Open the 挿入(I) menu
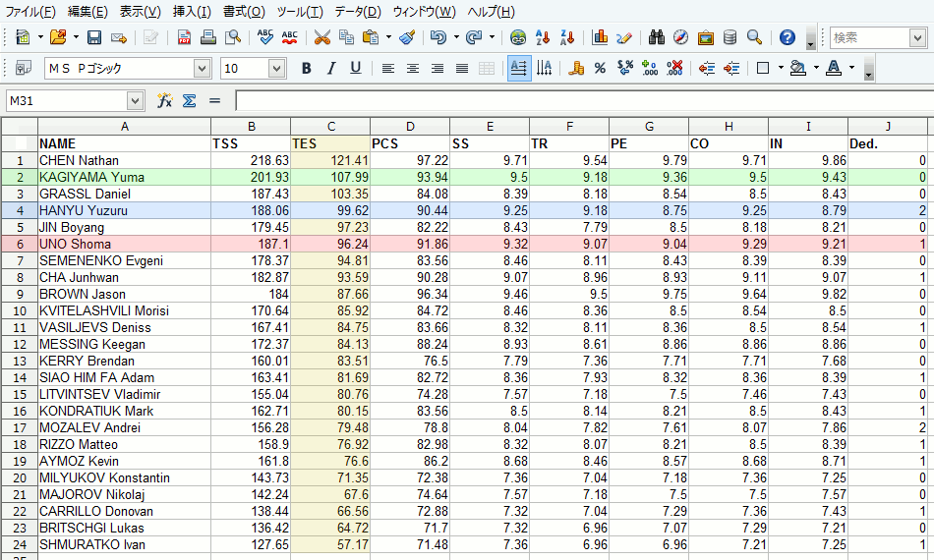This screenshot has width=934, height=560. tap(192, 12)
